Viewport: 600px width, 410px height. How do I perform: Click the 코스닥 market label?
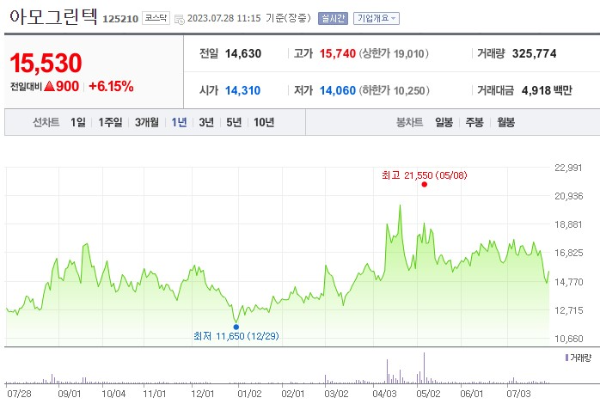click(156, 18)
